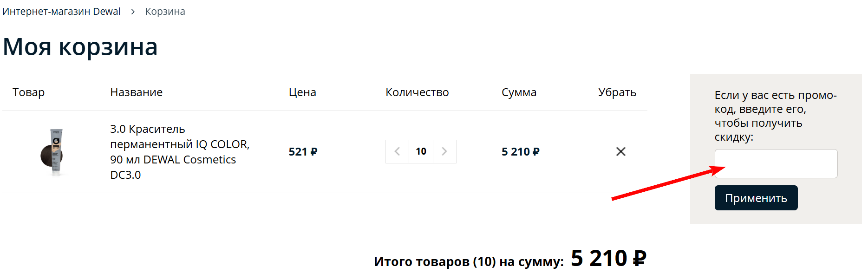Click the Цена column header
868x280 pixels.
302,92
